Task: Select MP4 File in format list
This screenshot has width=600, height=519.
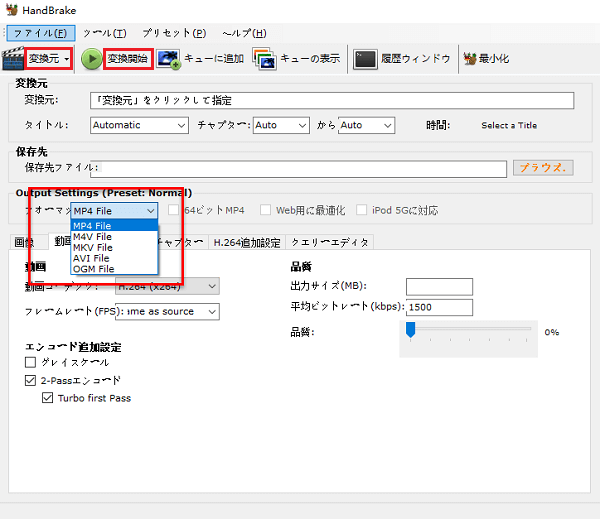Action: click(x=114, y=225)
